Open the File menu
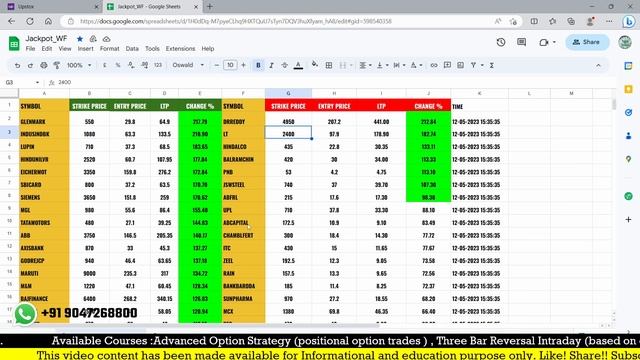Image resolution: width=640 pixels, height=360 pixels. pyautogui.click(x=30, y=49)
